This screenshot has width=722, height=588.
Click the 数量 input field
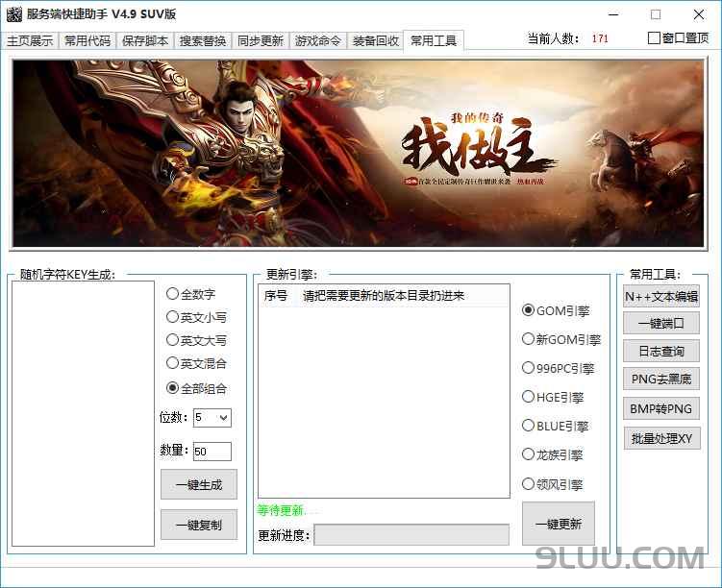click(x=212, y=452)
